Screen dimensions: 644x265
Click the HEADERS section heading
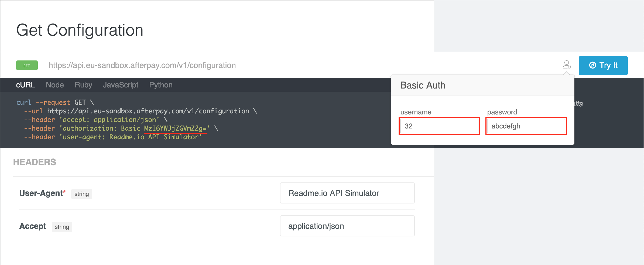[35, 162]
